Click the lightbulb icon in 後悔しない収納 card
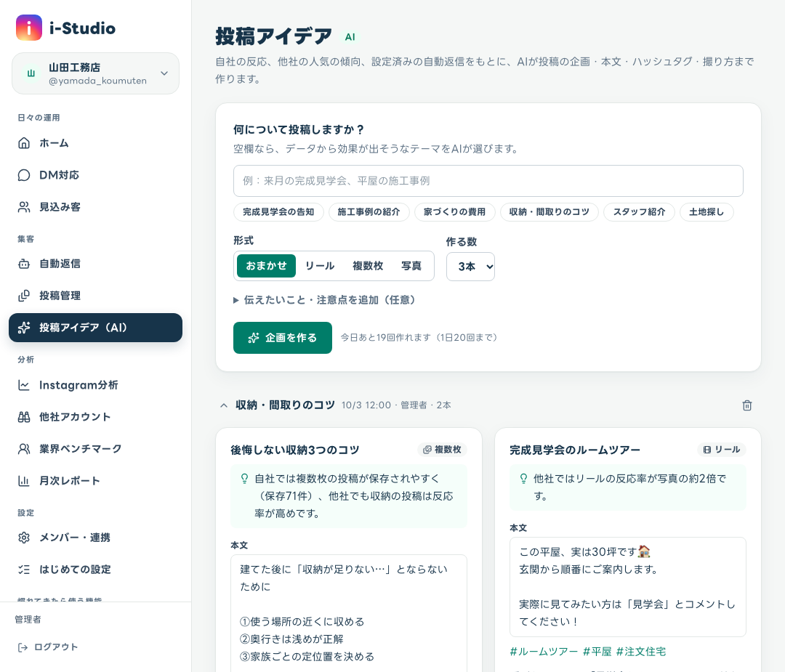This screenshot has height=672, width=785. coord(244,479)
